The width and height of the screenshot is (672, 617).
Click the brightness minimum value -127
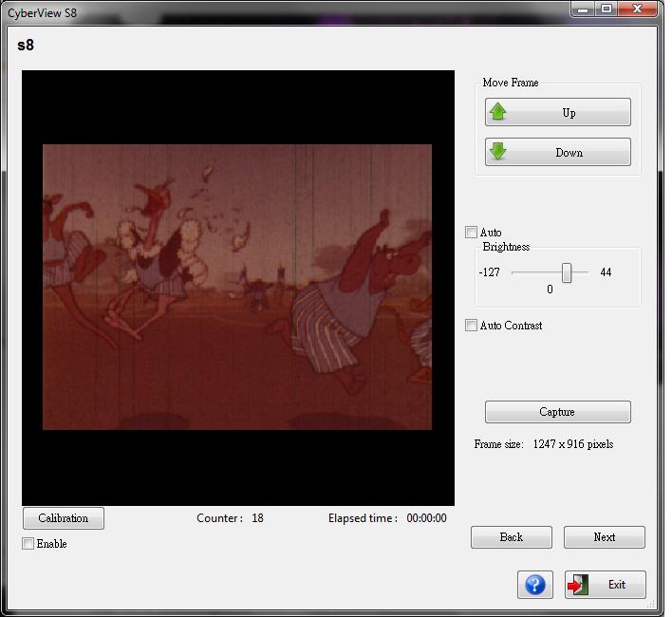[x=490, y=272]
